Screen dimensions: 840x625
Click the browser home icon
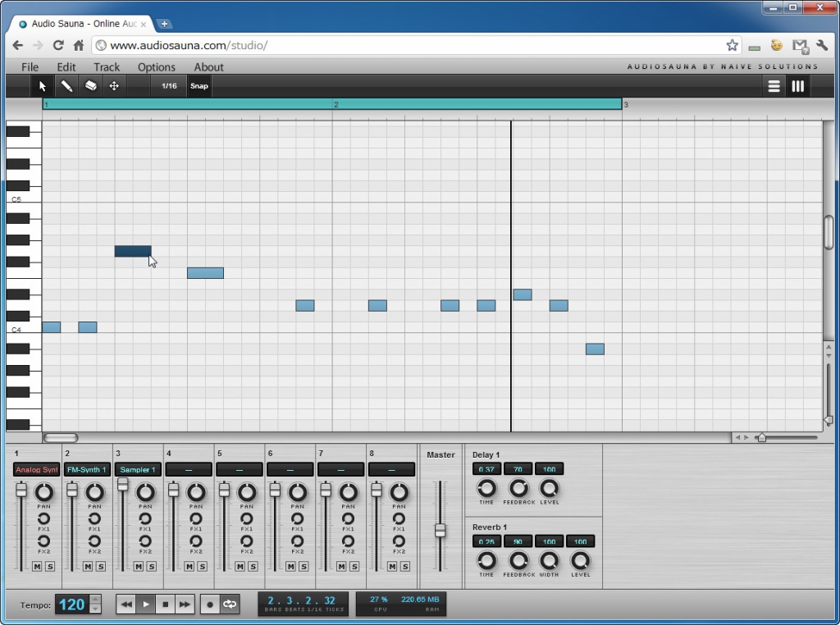click(x=79, y=46)
